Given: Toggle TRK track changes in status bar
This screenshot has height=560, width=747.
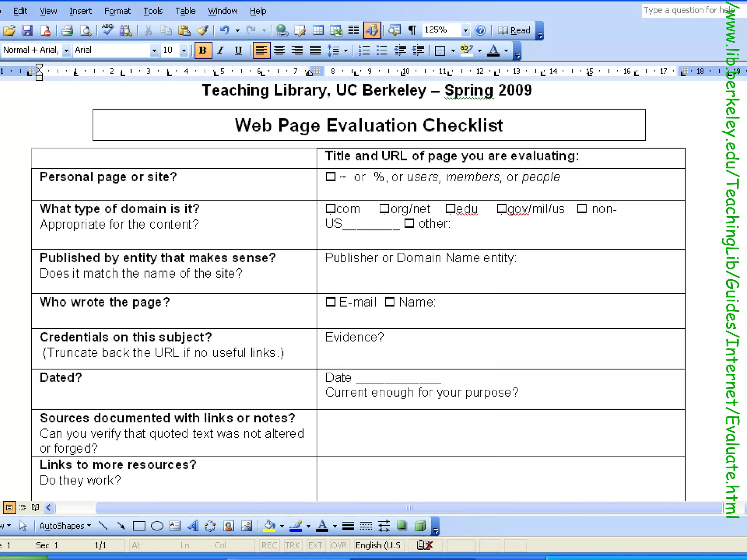Looking at the screenshot, I should pyautogui.click(x=292, y=545).
